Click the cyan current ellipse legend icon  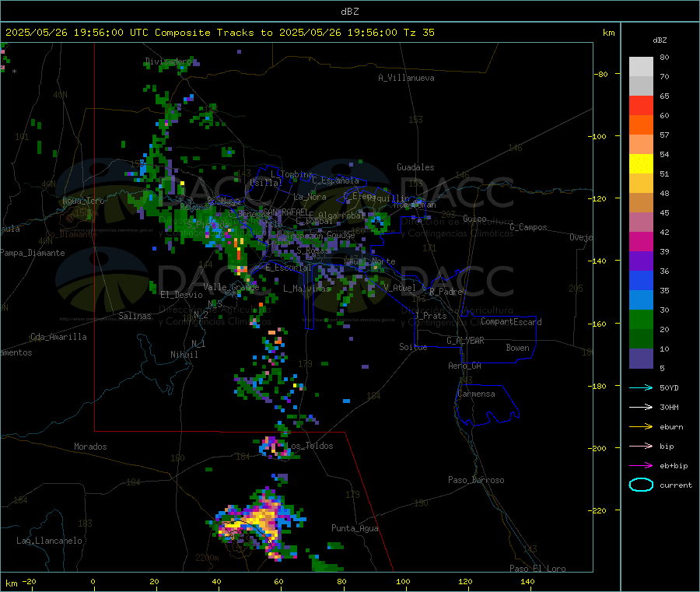point(641,485)
